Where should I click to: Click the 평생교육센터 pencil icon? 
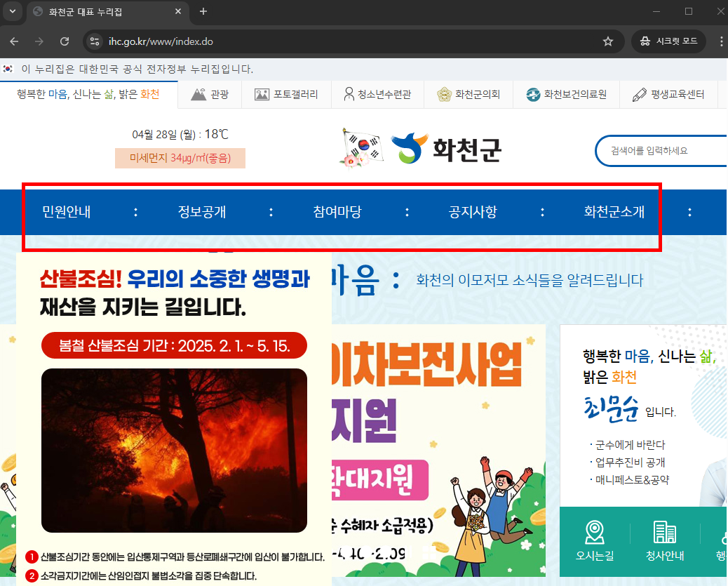[640, 94]
